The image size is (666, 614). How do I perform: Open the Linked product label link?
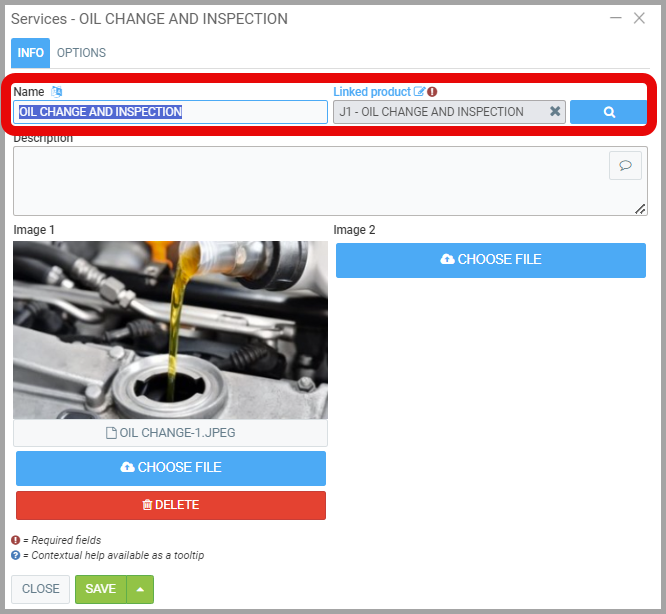coord(372,92)
